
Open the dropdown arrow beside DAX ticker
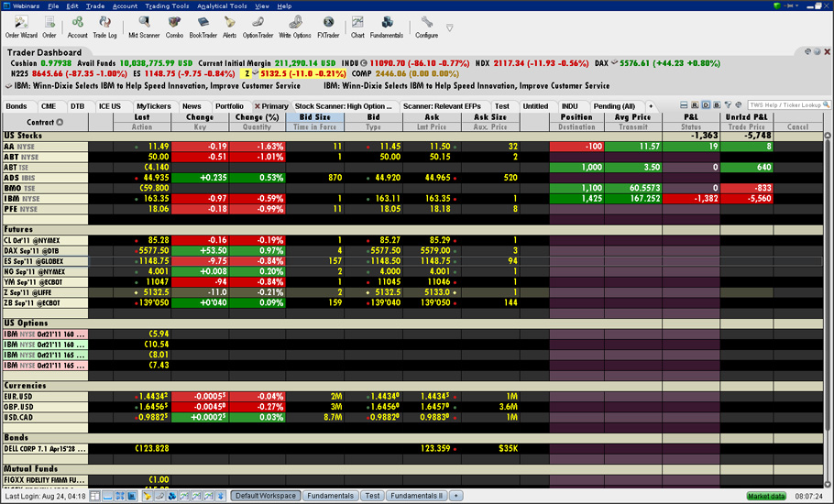click(614, 62)
